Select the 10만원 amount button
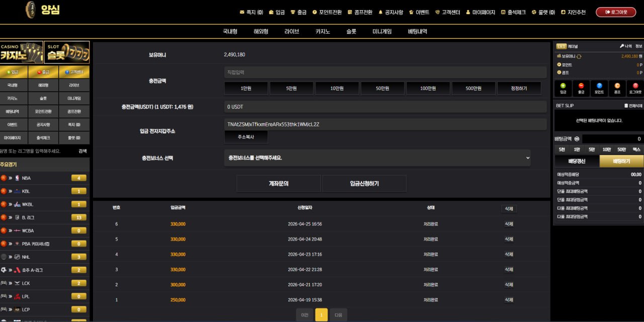The height and width of the screenshot is (322, 644). pos(337,89)
